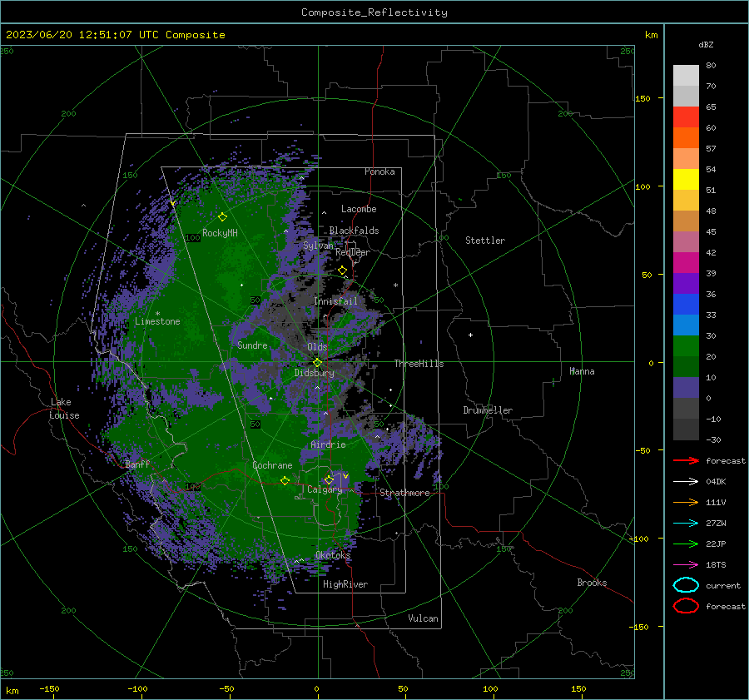Select the Hanna label

pos(582,371)
